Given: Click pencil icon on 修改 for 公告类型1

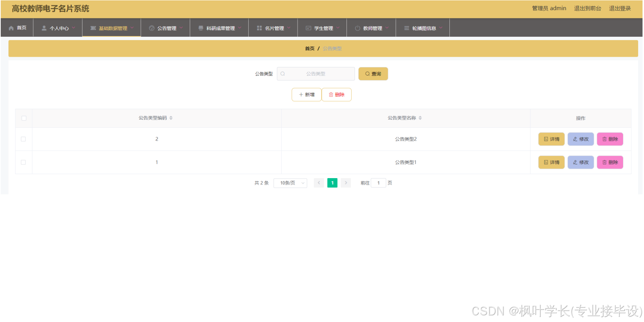Looking at the screenshot, I should 575,162.
